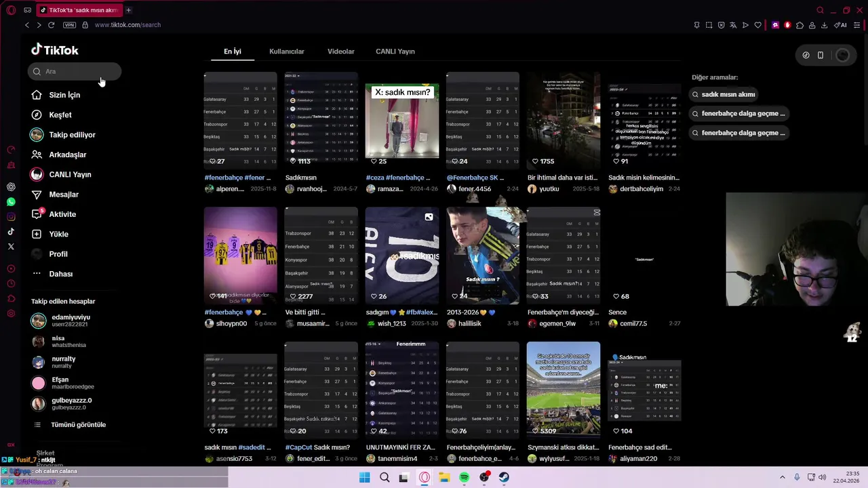Screen dimensions: 868x488
Task: Open rvanhooj profile link
Action: tap(307, 189)
